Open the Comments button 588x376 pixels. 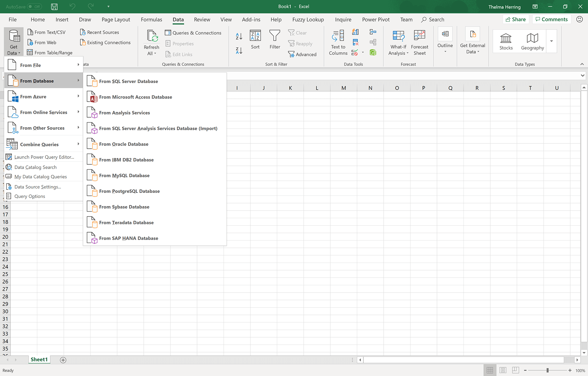pos(552,20)
